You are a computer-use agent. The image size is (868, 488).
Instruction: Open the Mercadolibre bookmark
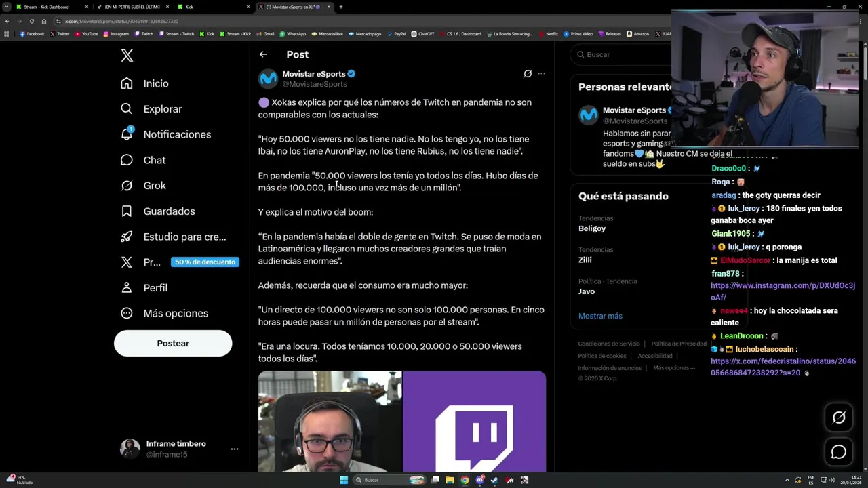click(327, 34)
